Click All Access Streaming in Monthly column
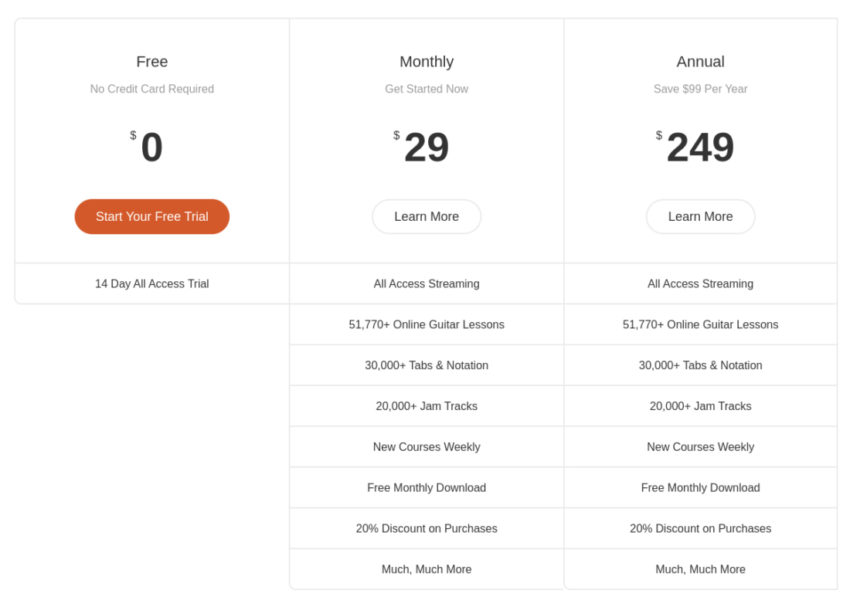The width and height of the screenshot is (850, 607). coord(426,284)
